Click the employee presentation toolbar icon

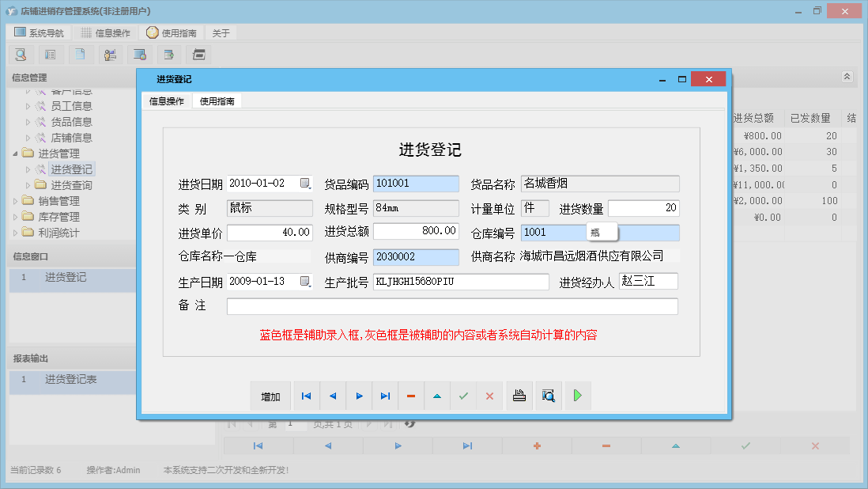tap(110, 55)
